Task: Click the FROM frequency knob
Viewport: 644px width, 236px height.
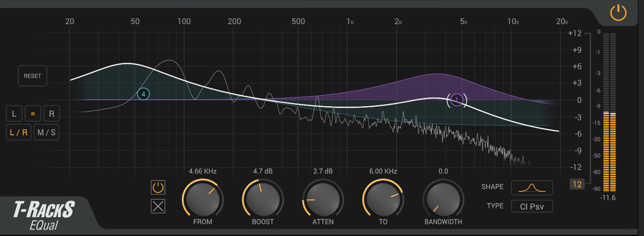Action: pyautogui.click(x=203, y=199)
